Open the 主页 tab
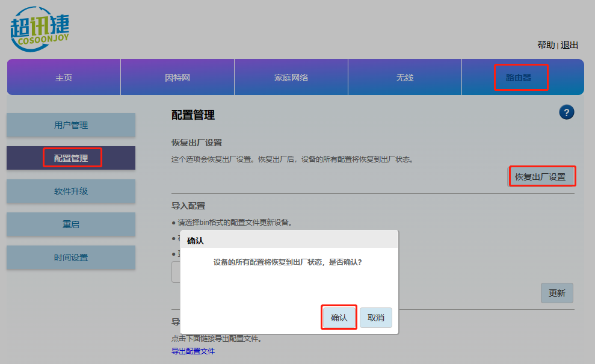Screen dimensions: 595x364 coord(64,78)
